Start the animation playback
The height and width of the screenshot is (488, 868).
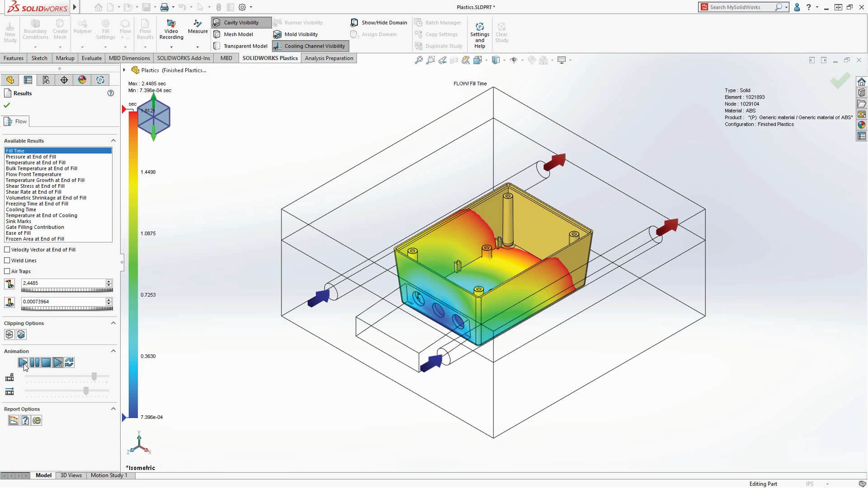pyautogui.click(x=23, y=363)
